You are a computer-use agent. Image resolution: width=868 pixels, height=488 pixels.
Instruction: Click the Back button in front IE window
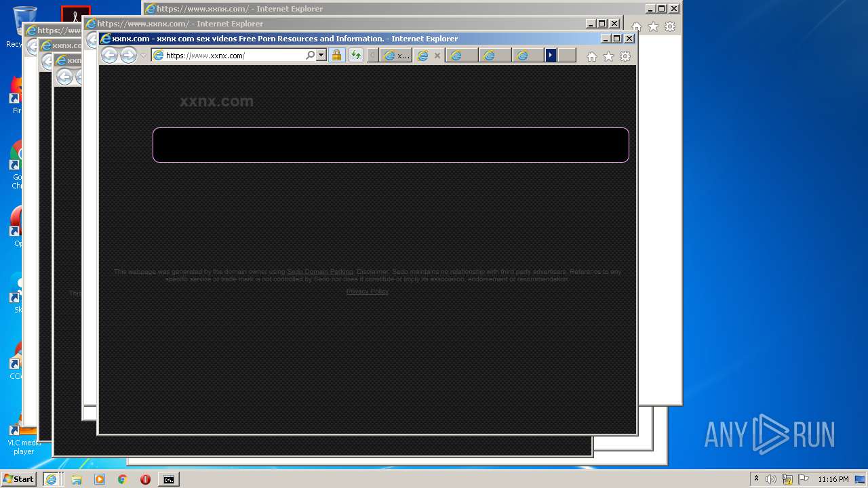click(109, 56)
